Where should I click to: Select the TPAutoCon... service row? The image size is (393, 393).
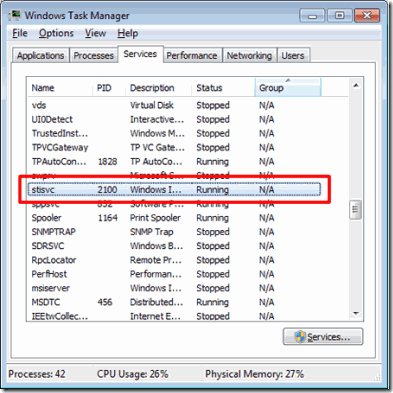click(174, 162)
